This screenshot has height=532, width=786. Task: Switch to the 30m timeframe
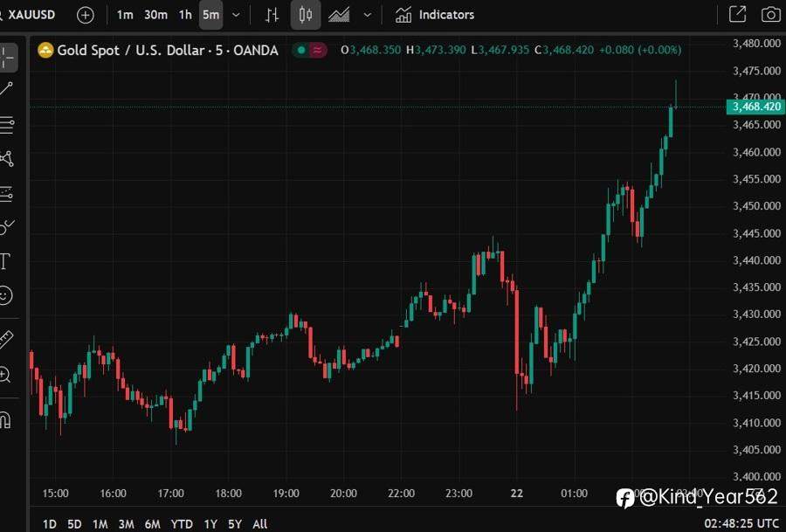tap(156, 15)
